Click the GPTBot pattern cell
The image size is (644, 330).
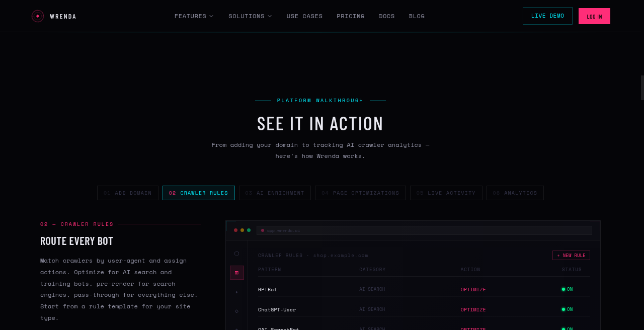pos(268,289)
